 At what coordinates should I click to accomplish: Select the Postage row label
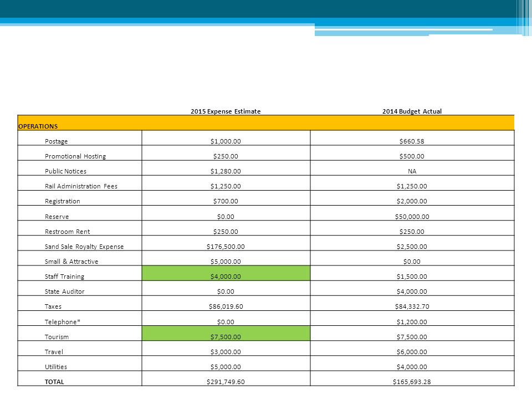pyautogui.click(x=57, y=141)
